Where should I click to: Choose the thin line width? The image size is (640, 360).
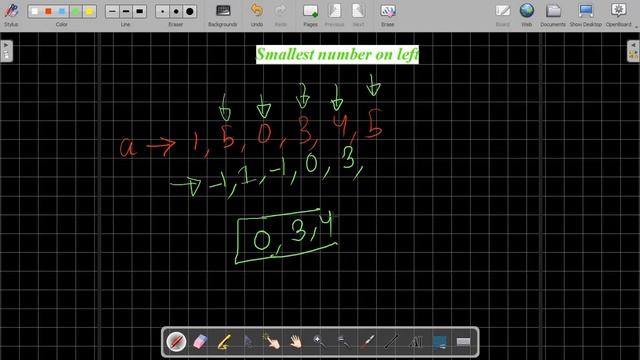click(112, 11)
